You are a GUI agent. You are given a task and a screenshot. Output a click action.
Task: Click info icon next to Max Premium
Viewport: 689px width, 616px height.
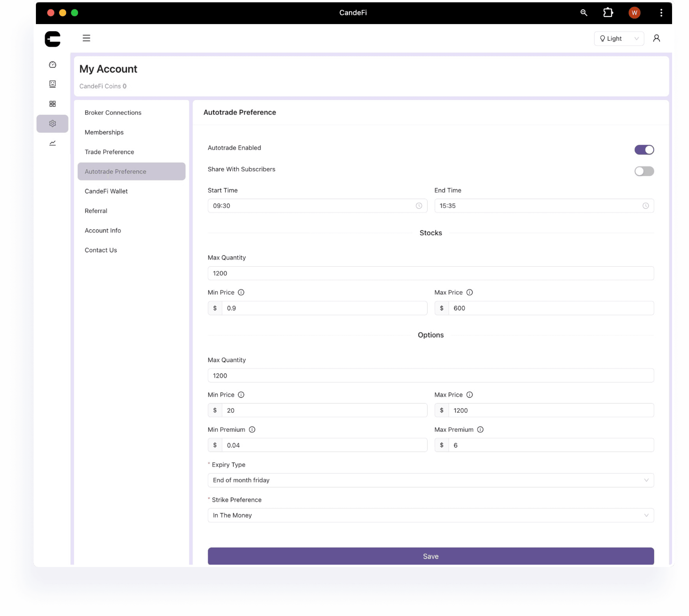pyautogui.click(x=480, y=429)
